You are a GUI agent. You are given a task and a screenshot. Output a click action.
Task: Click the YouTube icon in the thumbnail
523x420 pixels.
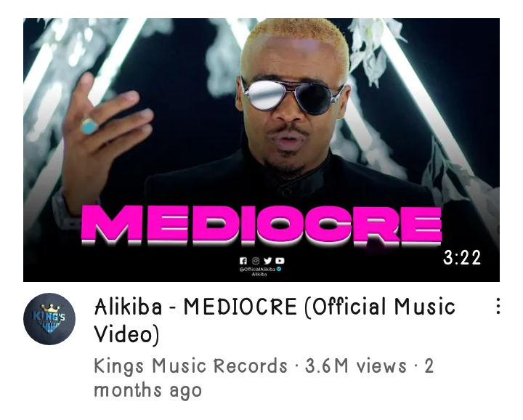pyautogui.click(x=280, y=261)
